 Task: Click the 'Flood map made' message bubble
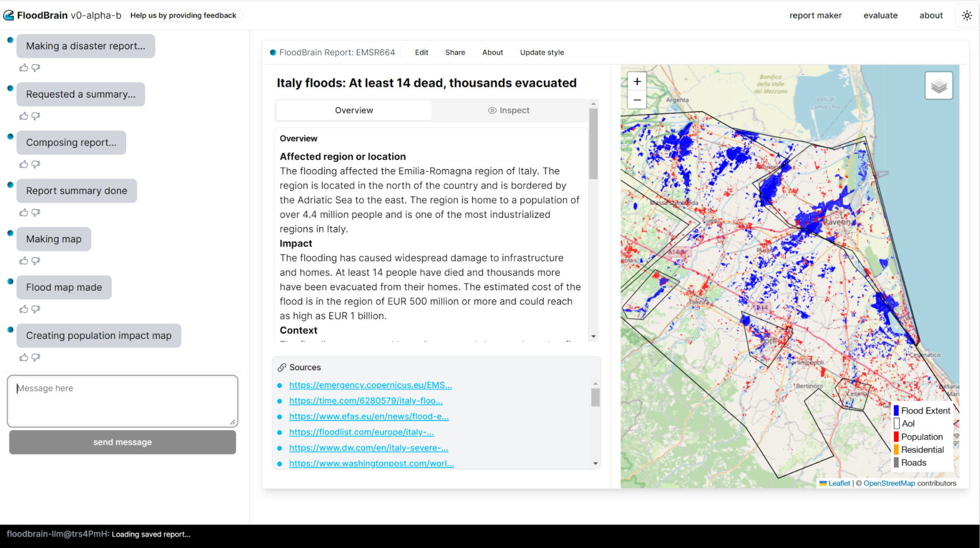64,288
